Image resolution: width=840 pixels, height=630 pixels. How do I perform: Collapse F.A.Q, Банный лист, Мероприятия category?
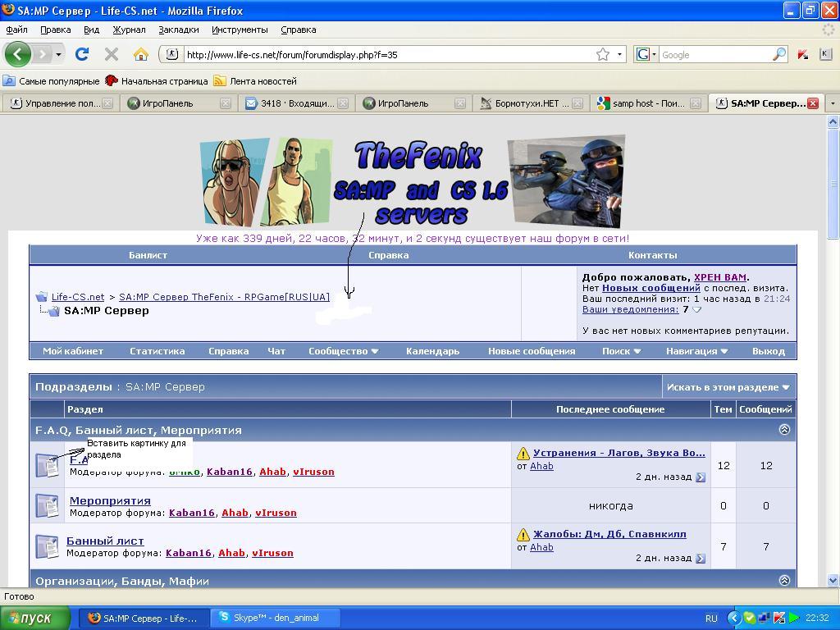click(784, 430)
